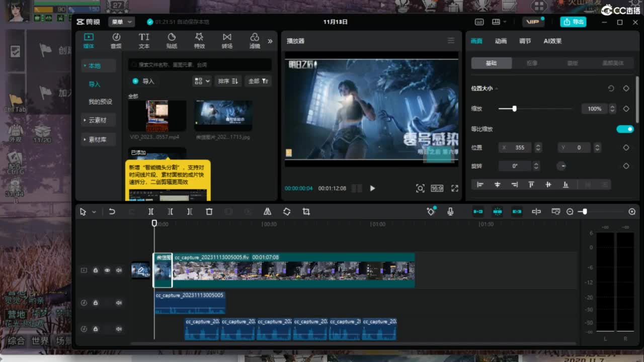Screen dimensions: 644x362
Task: Open the 滤镜 (Filters) panel tab
Action: (x=255, y=41)
